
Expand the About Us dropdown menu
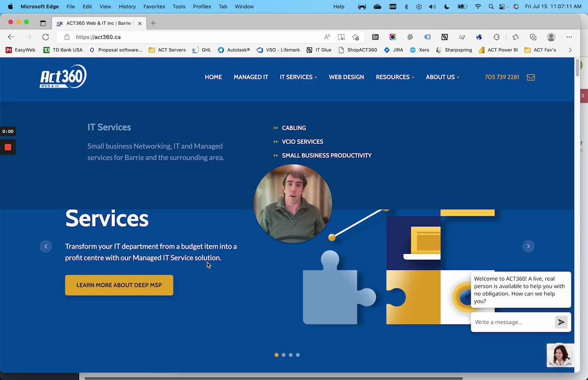(442, 77)
